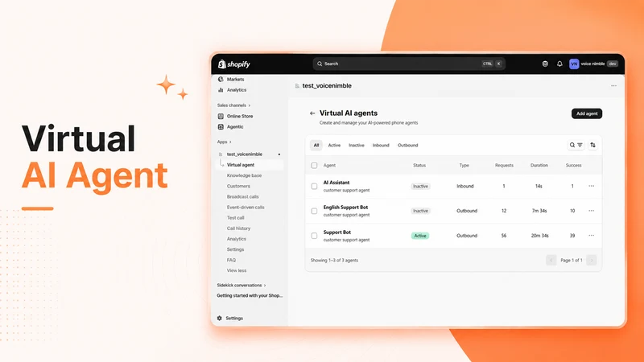Expand the Sales channels section
This screenshot has height=362, width=644.
click(233, 105)
